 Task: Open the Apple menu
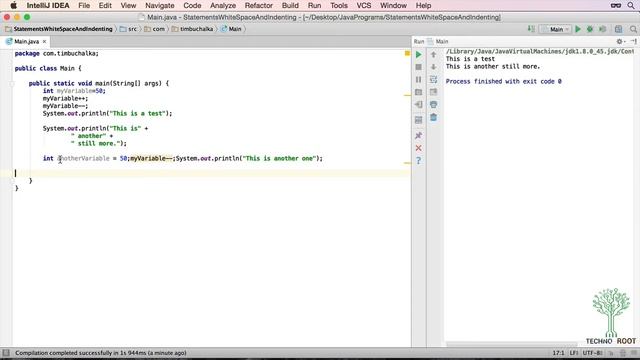pyautogui.click(x=13, y=5)
